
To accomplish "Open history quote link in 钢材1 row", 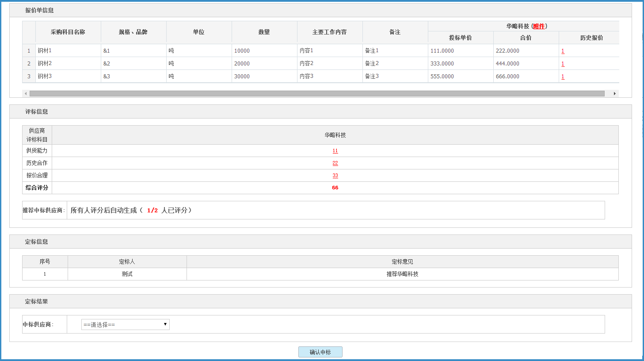I will (x=563, y=51).
